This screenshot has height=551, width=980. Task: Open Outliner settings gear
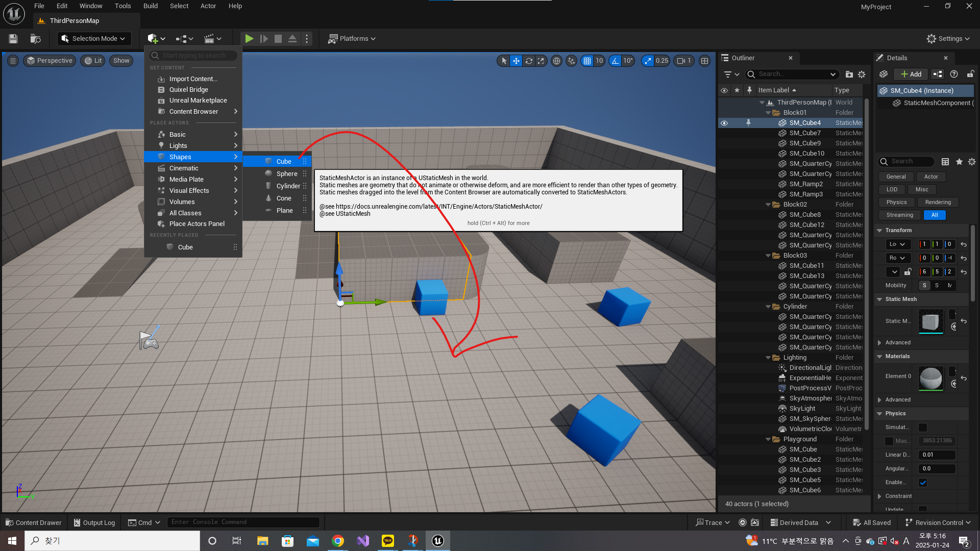tap(862, 74)
